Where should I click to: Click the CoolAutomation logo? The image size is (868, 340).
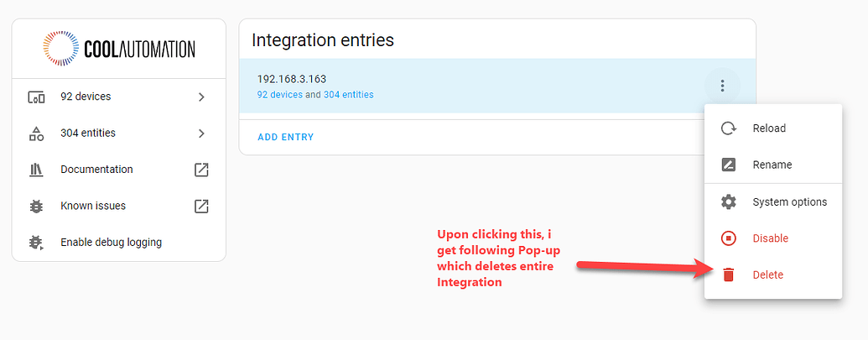(x=119, y=49)
